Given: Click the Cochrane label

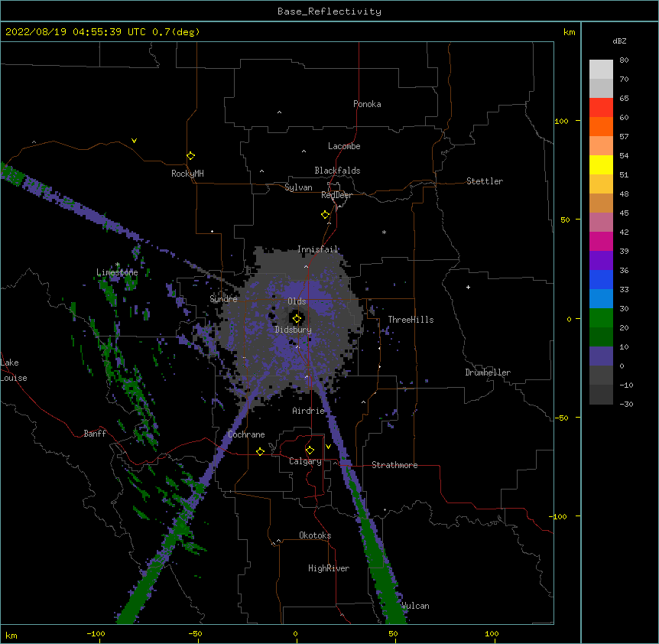Looking at the screenshot, I should pos(246,434).
